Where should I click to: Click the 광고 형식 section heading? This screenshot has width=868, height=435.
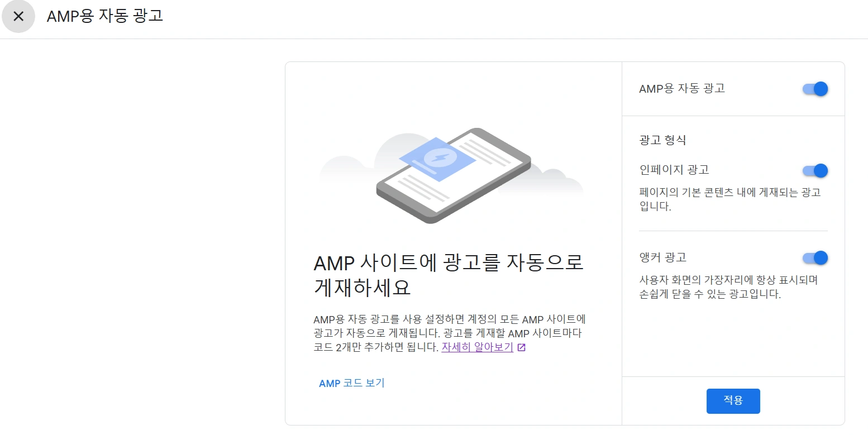pos(662,140)
